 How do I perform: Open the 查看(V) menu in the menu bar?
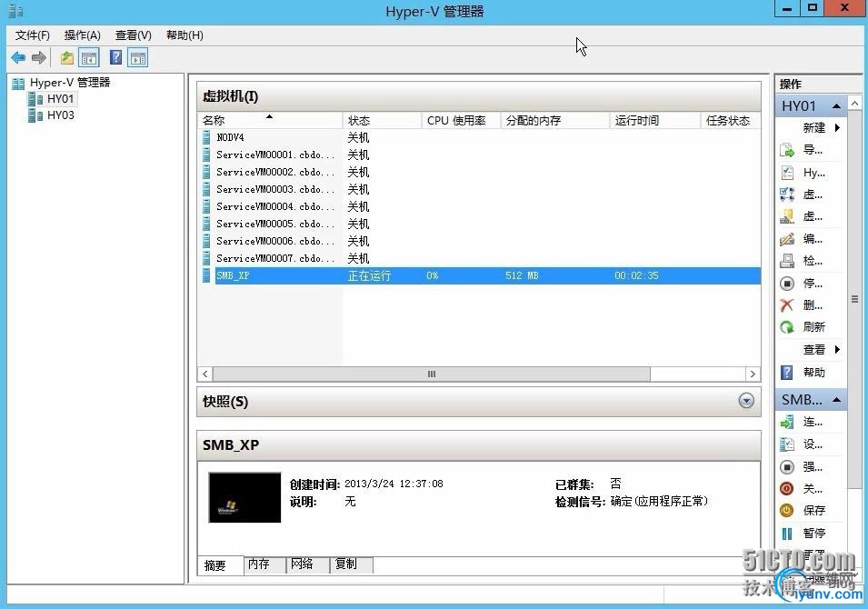[x=133, y=35]
